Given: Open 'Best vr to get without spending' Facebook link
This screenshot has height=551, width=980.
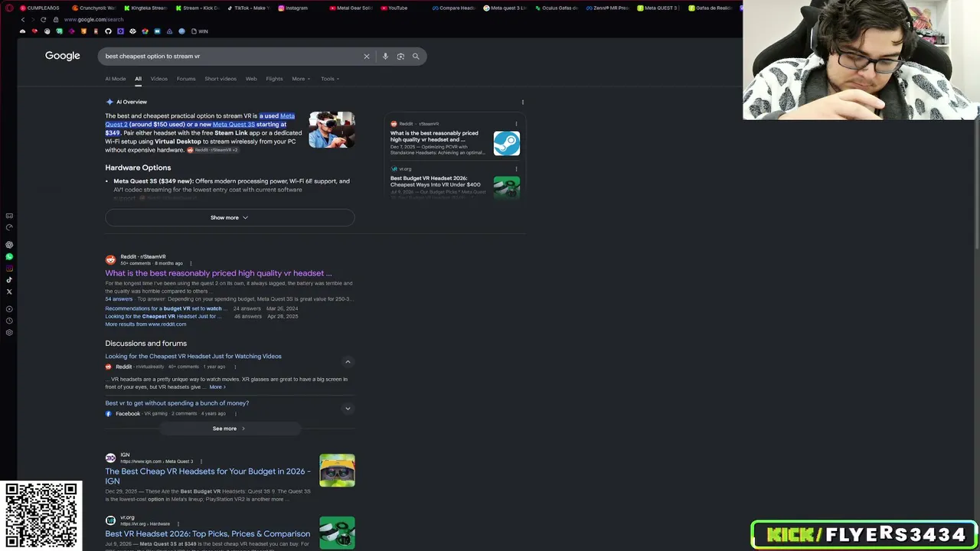Looking at the screenshot, I should pos(177,403).
